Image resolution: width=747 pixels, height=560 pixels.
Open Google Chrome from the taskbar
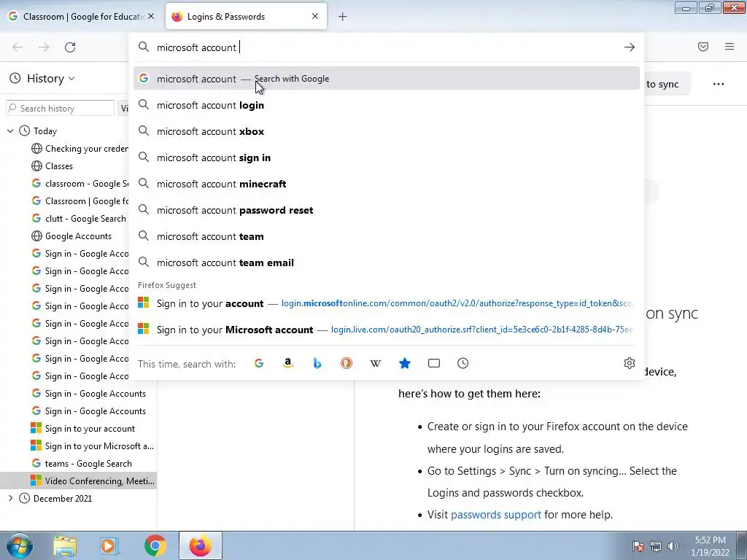click(155, 545)
